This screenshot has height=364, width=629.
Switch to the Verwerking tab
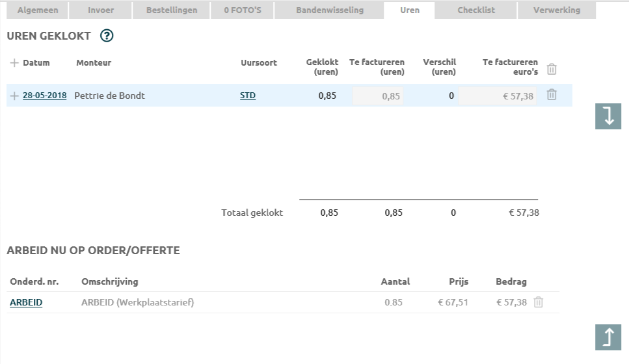(x=555, y=10)
